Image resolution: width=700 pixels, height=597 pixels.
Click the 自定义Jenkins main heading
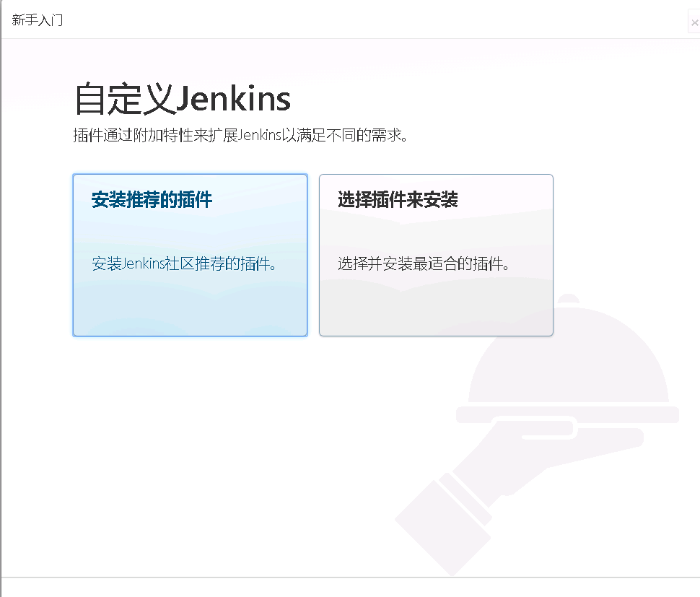[182, 99]
